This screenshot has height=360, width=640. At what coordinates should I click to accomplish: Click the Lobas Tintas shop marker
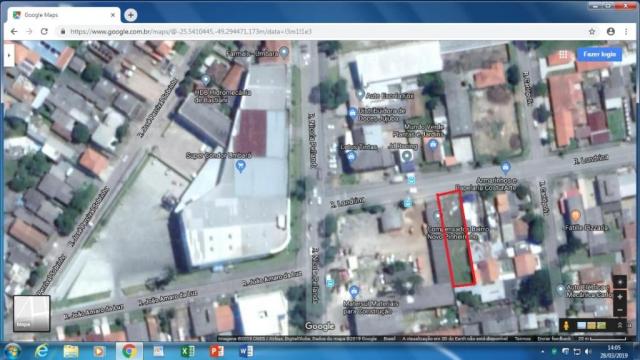click(351, 156)
